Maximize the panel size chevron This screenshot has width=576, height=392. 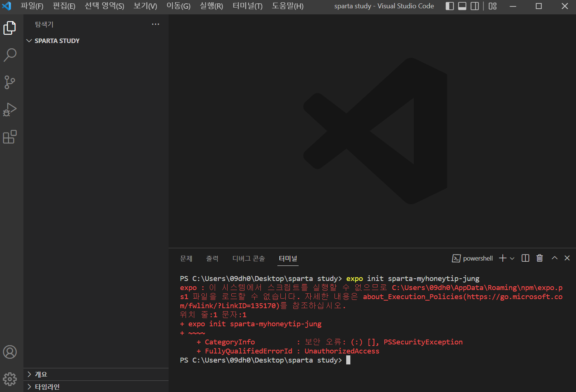click(x=554, y=258)
